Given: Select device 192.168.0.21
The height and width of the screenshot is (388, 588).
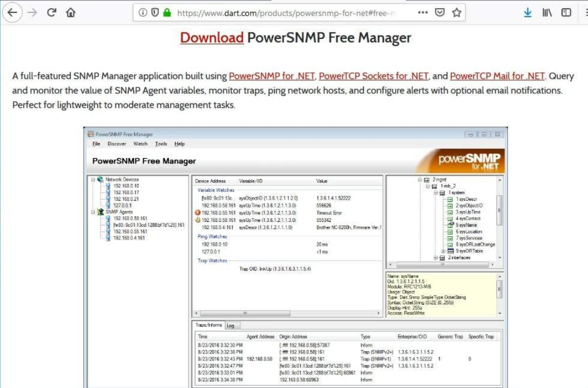Looking at the screenshot, I should pyautogui.click(x=126, y=199).
